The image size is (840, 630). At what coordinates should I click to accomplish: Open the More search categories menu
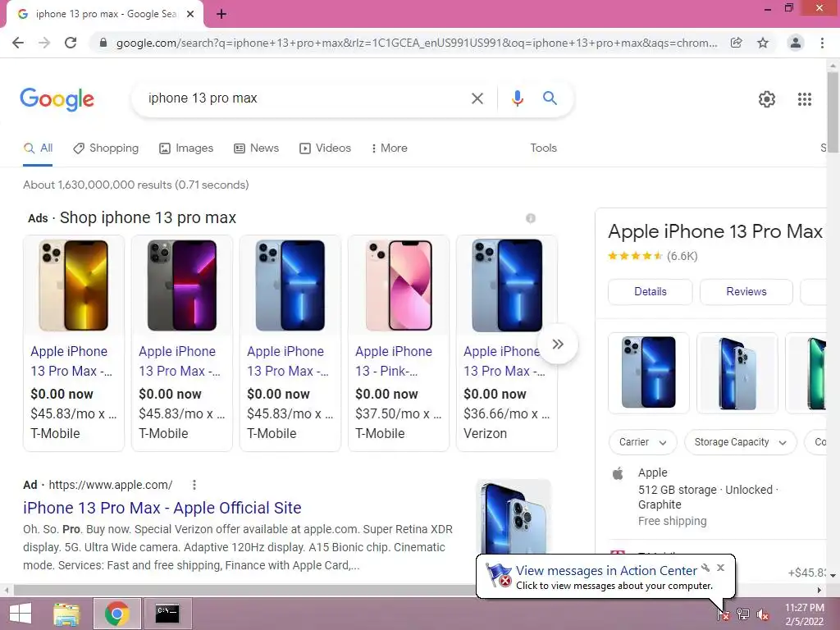coord(390,148)
